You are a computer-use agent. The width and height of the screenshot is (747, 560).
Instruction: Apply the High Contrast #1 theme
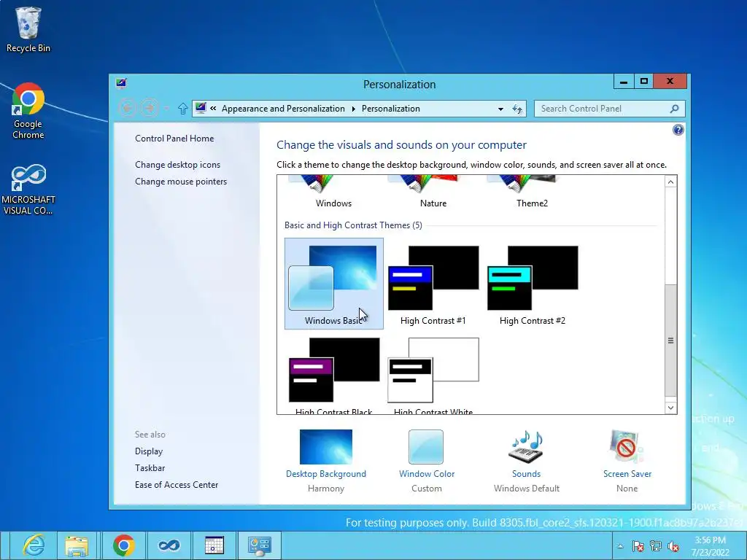coord(433,285)
